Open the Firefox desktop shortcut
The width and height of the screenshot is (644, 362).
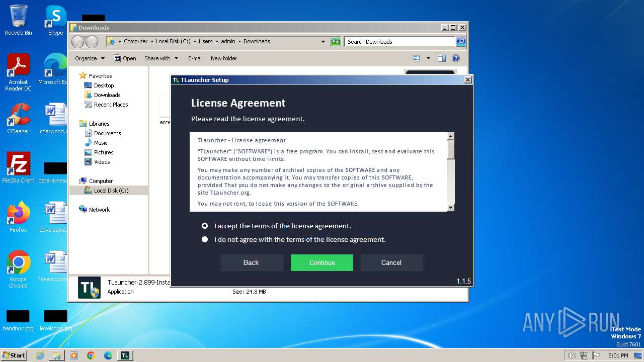[x=19, y=217]
